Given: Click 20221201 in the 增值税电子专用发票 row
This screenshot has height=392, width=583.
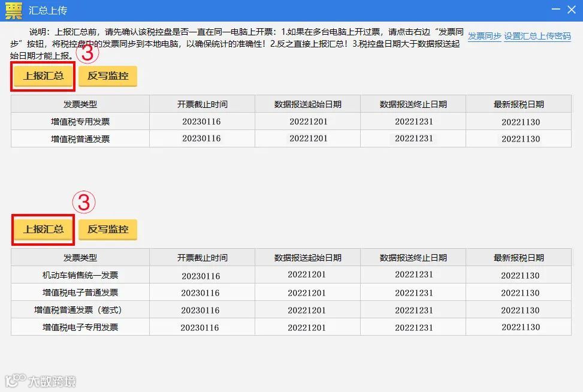Looking at the screenshot, I should [307, 328].
